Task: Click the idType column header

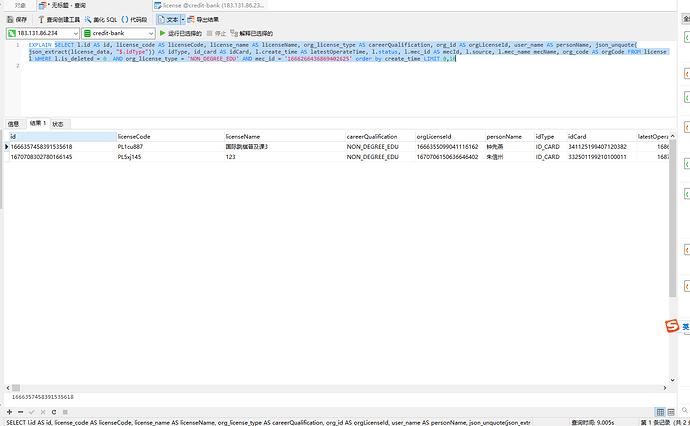Action: (550, 136)
